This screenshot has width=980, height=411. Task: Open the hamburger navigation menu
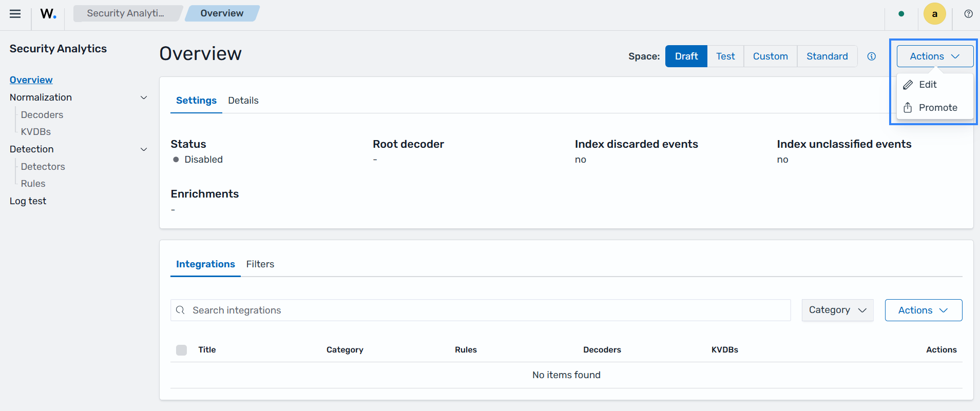(15, 14)
